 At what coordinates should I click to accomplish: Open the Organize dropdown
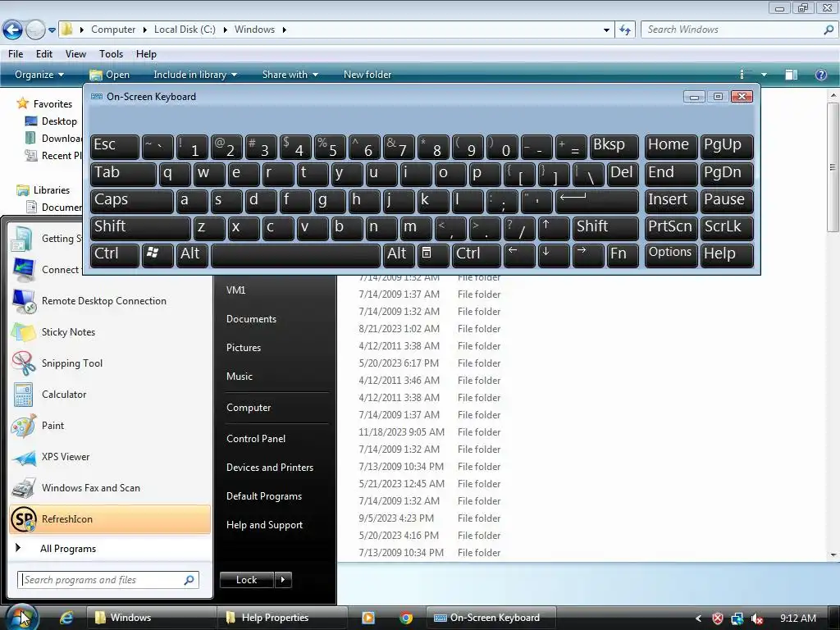click(x=39, y=75)
